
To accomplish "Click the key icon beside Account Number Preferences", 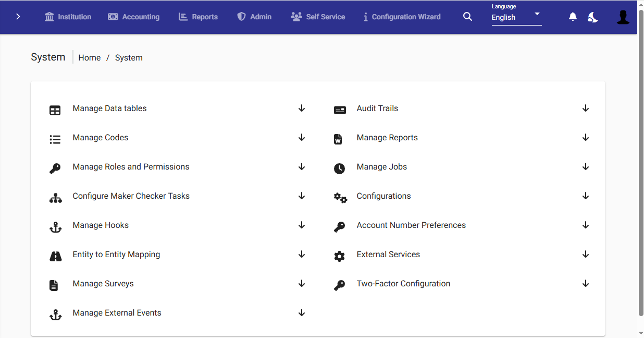I will (x=340, y=227).
